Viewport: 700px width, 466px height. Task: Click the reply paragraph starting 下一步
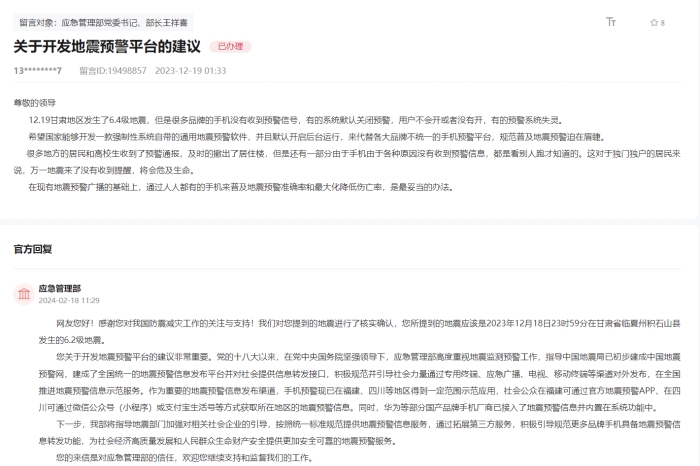point(360,431)
